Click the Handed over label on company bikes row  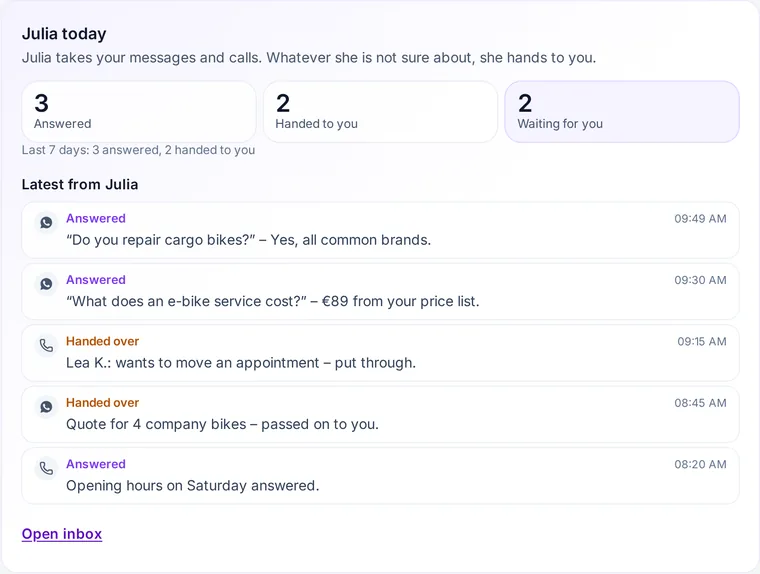pyautogui.click(x=102, y=403)
